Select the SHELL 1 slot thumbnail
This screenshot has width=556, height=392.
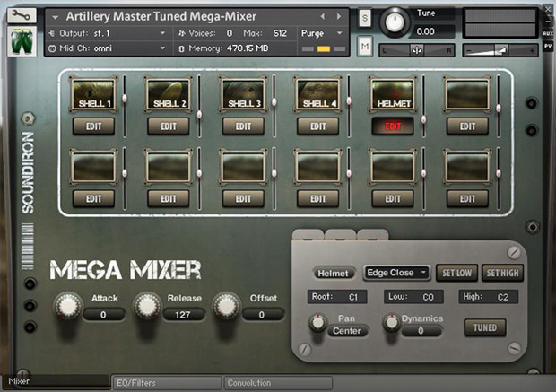tap(93, 94)
